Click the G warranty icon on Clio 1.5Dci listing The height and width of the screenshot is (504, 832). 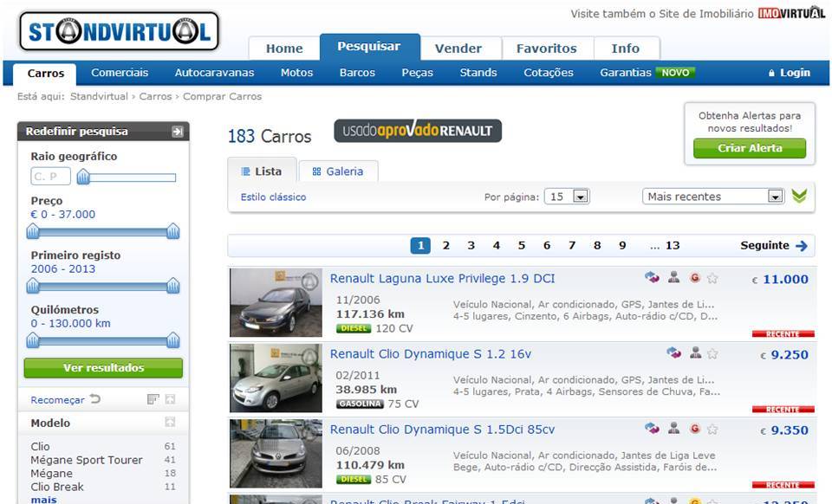pyautogui.click(x=694, y=429)
